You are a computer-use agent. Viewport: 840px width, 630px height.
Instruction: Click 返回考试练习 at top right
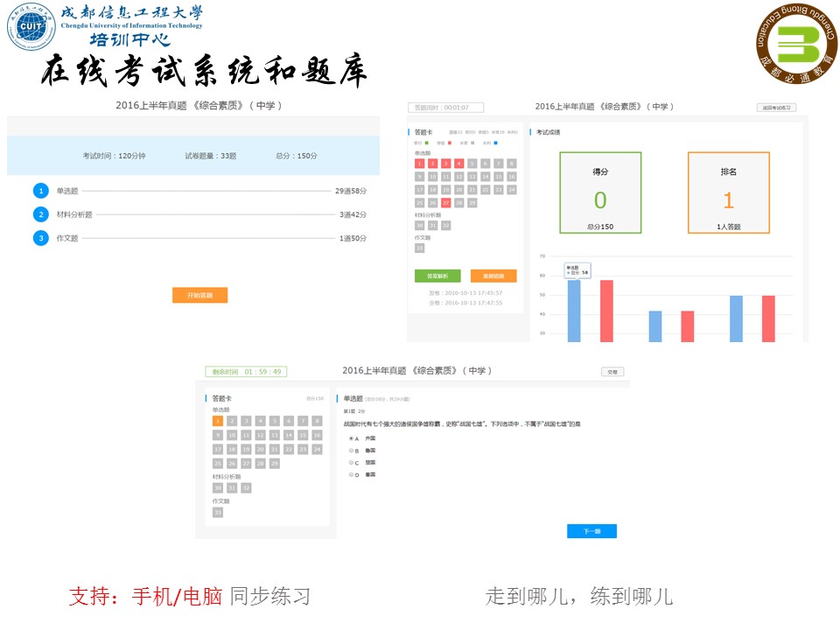click(775, 108)
